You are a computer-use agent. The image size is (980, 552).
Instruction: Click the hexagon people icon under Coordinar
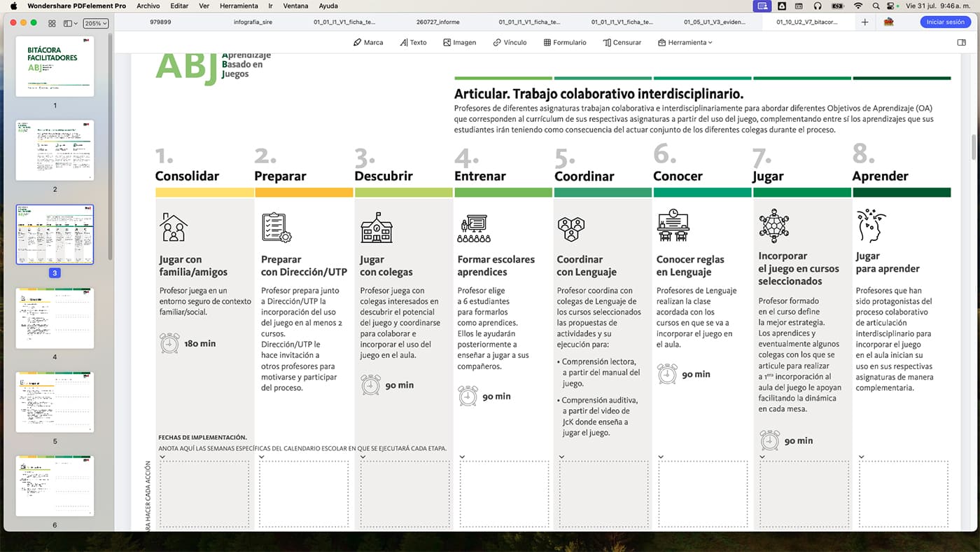coord(571,228)
